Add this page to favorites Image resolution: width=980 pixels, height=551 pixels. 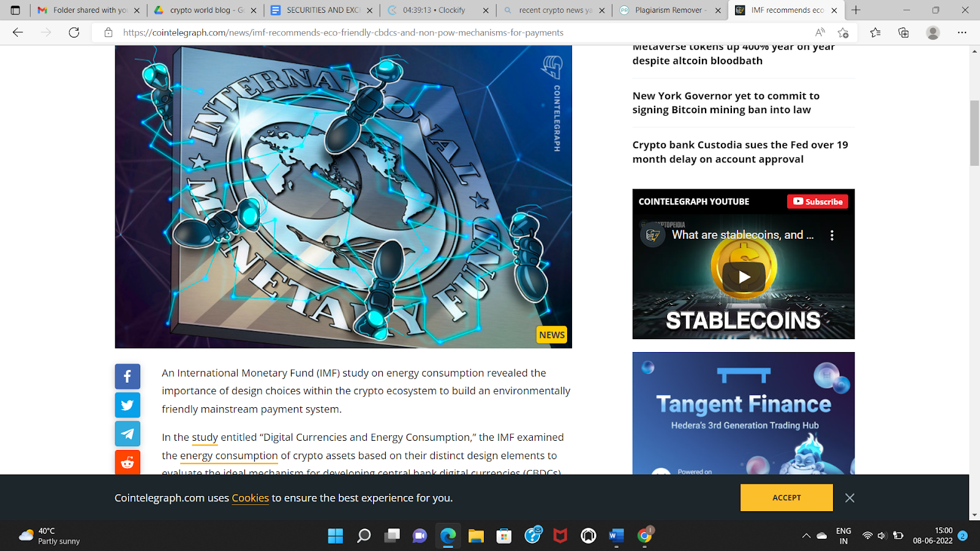coord(843,32)
